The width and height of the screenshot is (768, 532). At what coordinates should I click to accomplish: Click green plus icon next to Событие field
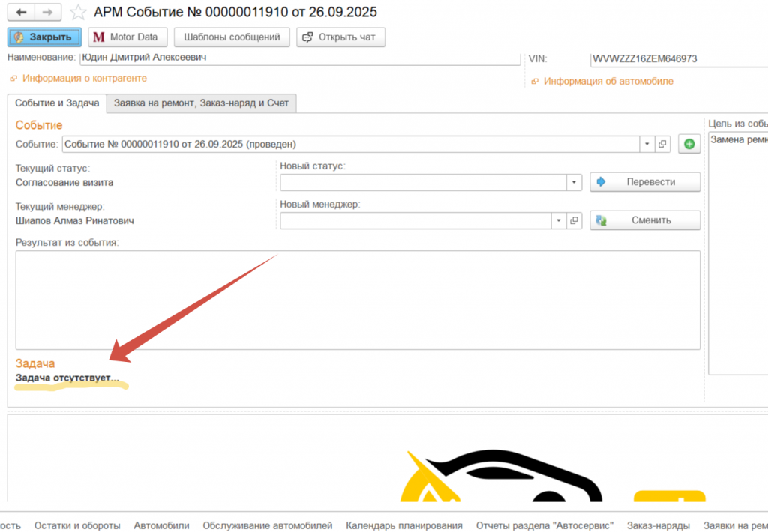[x=689, y=144]
